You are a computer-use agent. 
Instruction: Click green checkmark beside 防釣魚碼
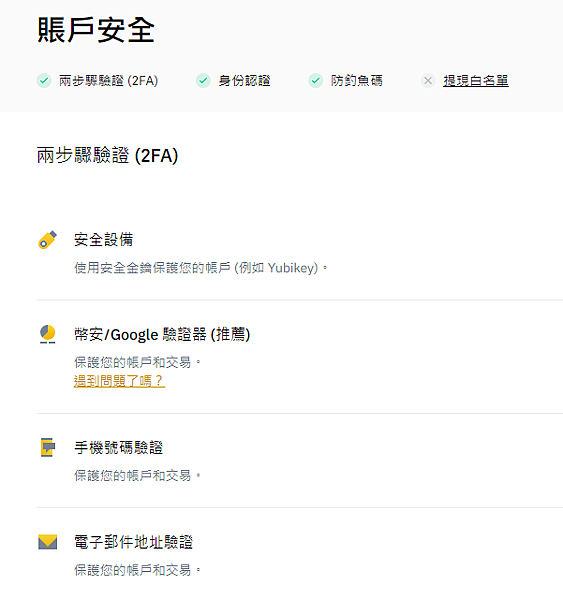click(315, 80)
